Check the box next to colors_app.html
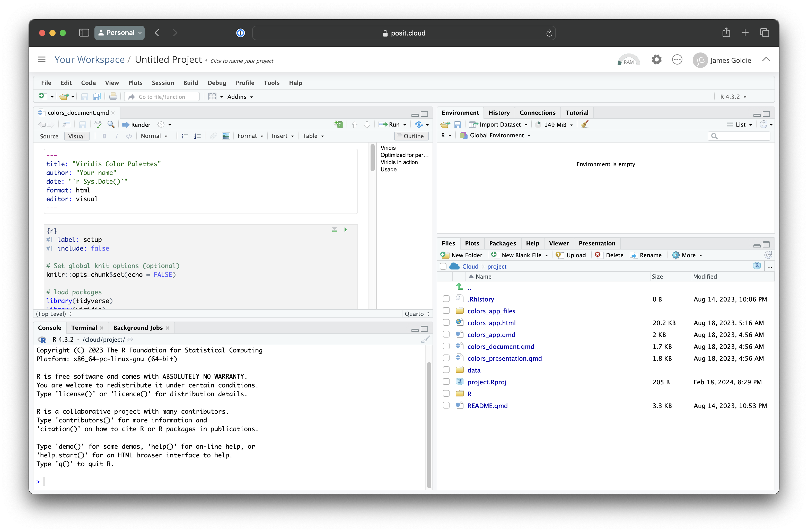 pyautogui.click(x=446, y=323)
